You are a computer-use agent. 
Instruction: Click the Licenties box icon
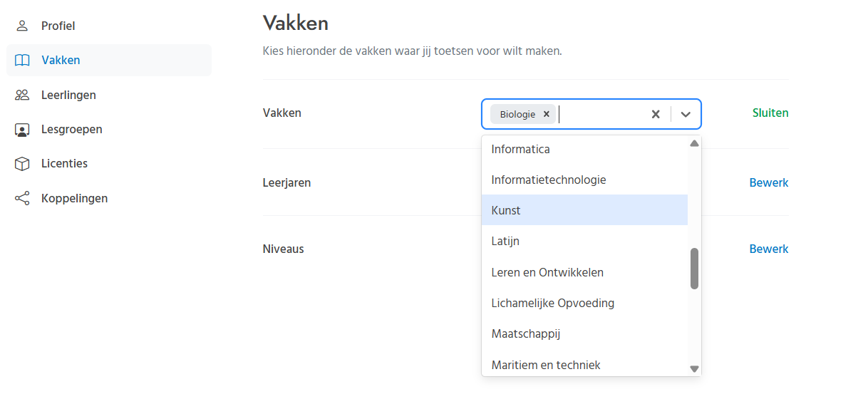[x=22, y=164]
